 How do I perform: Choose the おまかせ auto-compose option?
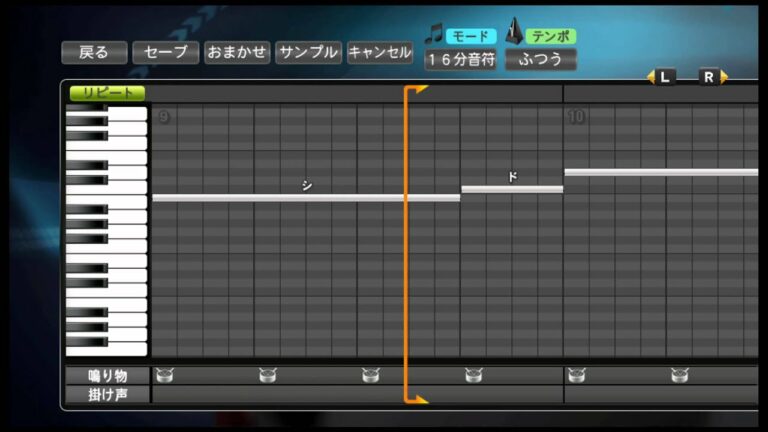click(237, 53)
